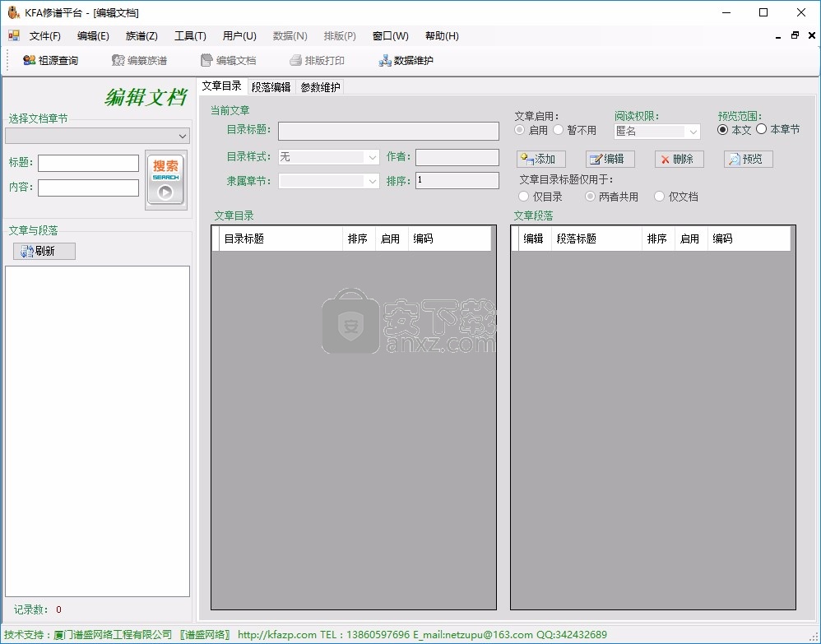Open the 编辑(E) menu
Screen dimensions: 821x644
tap(93, 35)
